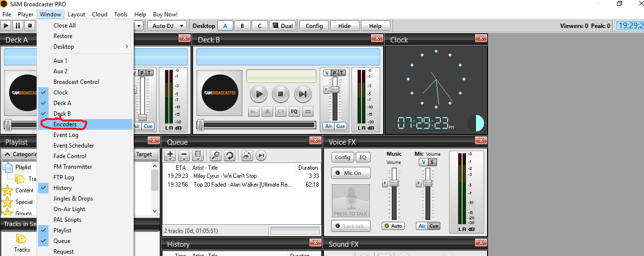Toggle Auto music volume in Voice FX
This screenshot has height=256, width=644.
point(393,226)
